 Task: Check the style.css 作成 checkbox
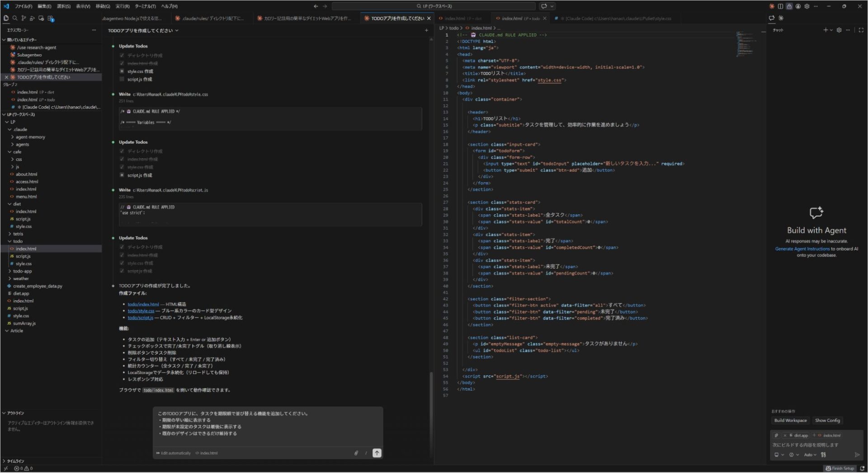(122, 71)
